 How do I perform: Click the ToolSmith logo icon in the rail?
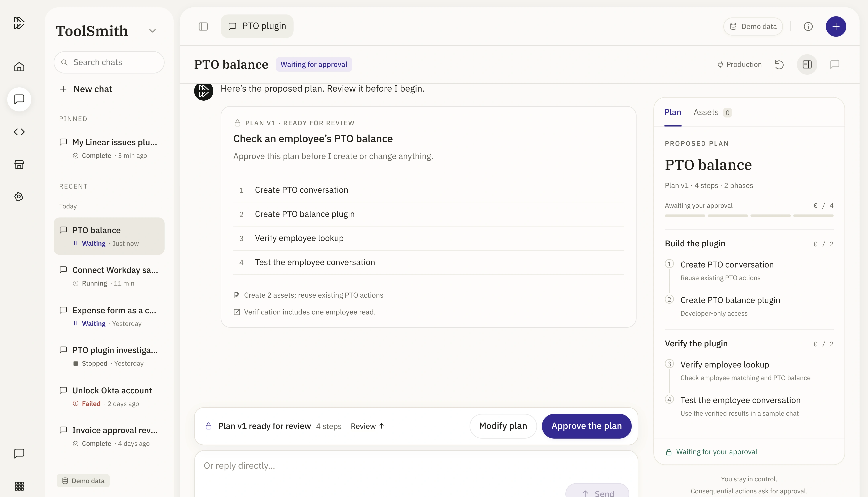coord(19,23)
